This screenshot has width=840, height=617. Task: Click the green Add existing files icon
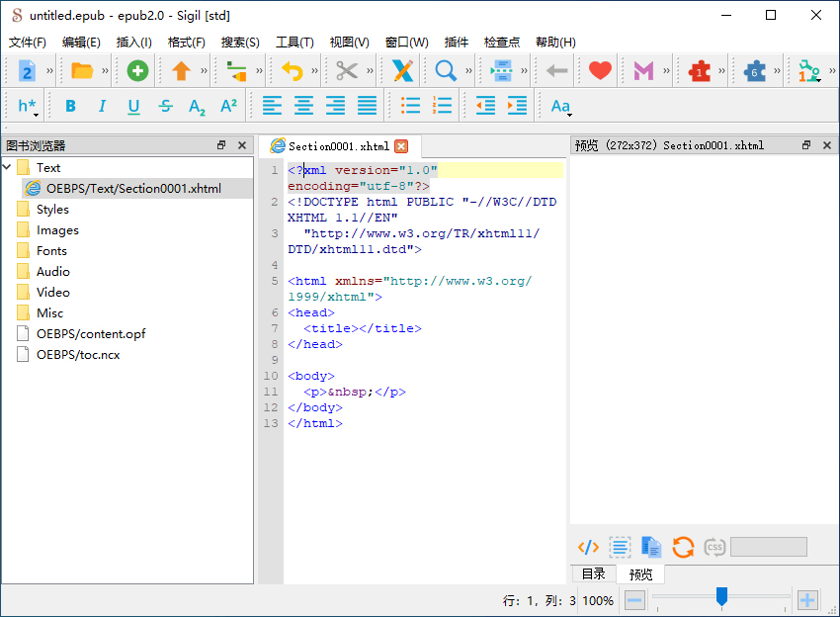[x=137, y=70]
